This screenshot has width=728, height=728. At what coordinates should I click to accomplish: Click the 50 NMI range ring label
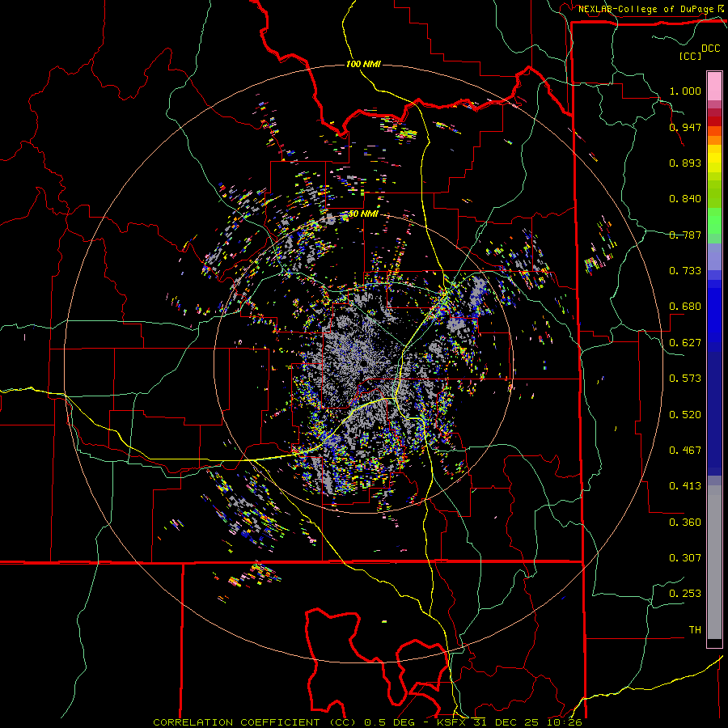363,214
